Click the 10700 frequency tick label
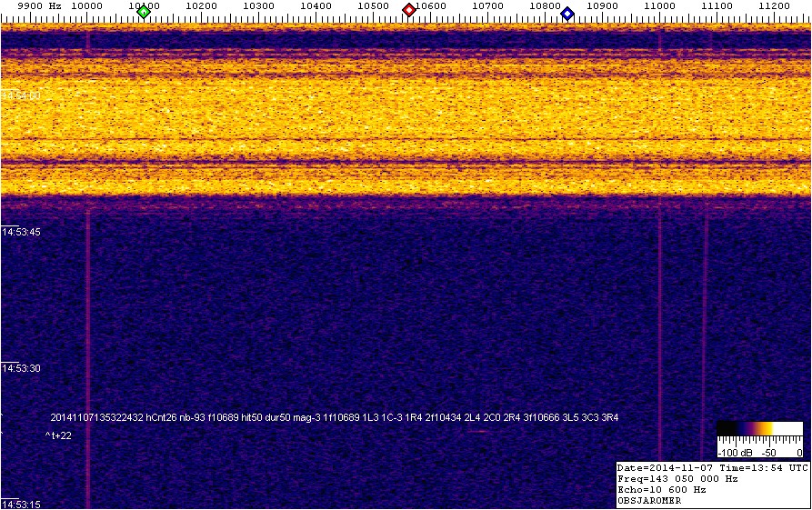 [x=488, y=6]
